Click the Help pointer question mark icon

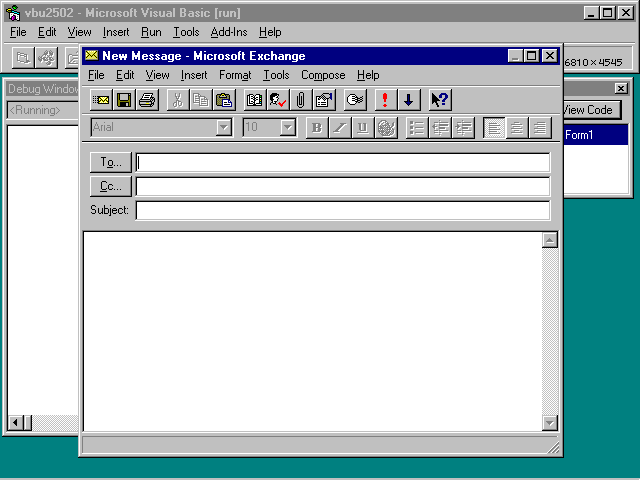point(439,100)
